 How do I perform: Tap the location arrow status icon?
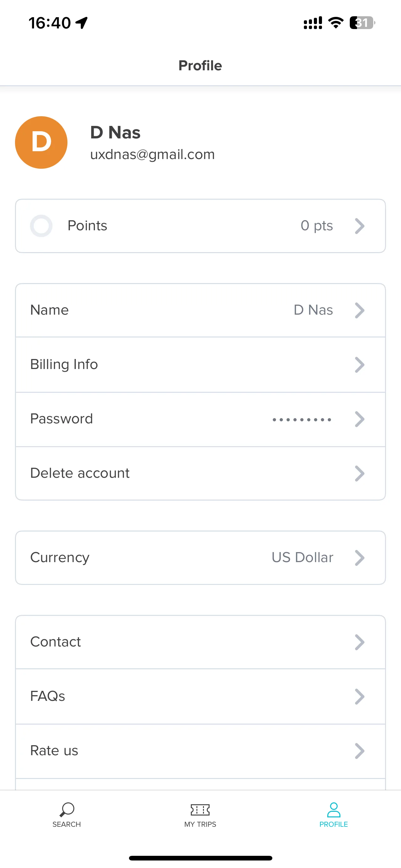point(82,23)
